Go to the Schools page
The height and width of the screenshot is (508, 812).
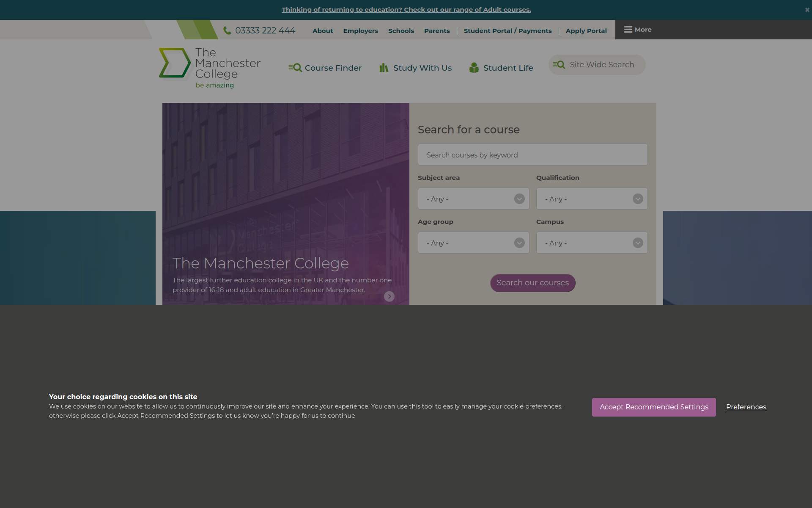tap(401, 31)
